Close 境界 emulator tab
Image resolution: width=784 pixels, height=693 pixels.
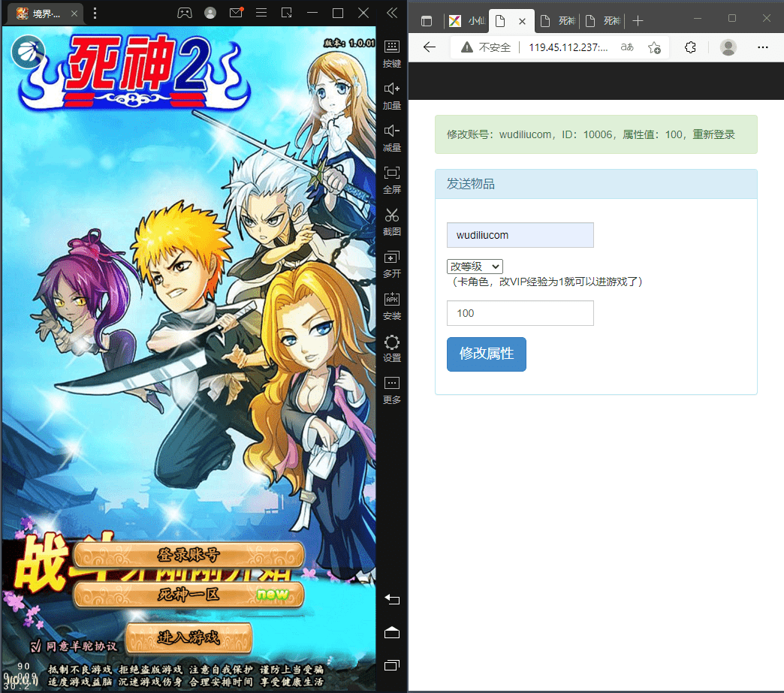tap(74, 14)
